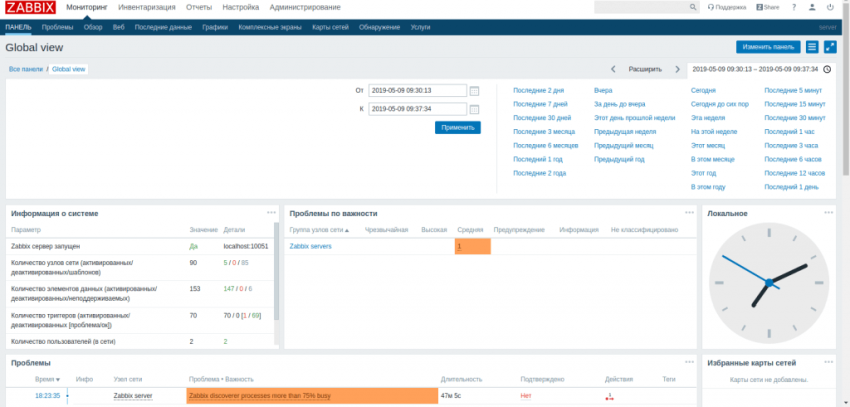The width and height of the screenshot is (850, 407).
Task: Select Предыдущий месяц time preset
Action: (x=623, y=146)
